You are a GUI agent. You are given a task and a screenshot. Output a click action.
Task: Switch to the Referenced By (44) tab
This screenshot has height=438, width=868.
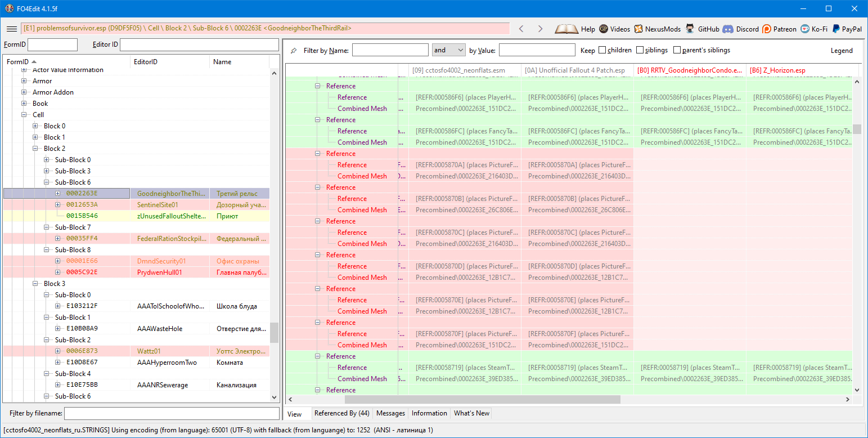pos(341,413)
